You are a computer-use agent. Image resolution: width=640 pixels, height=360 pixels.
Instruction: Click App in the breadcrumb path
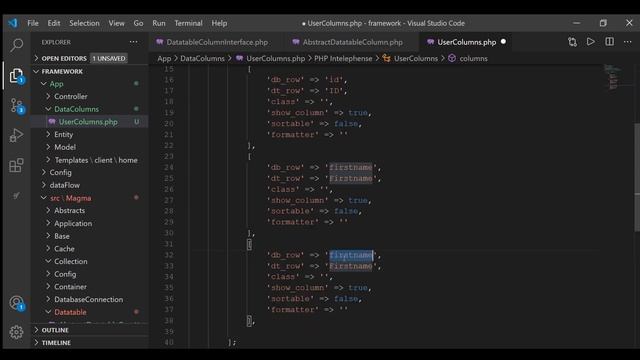click(x=164, y=58)
